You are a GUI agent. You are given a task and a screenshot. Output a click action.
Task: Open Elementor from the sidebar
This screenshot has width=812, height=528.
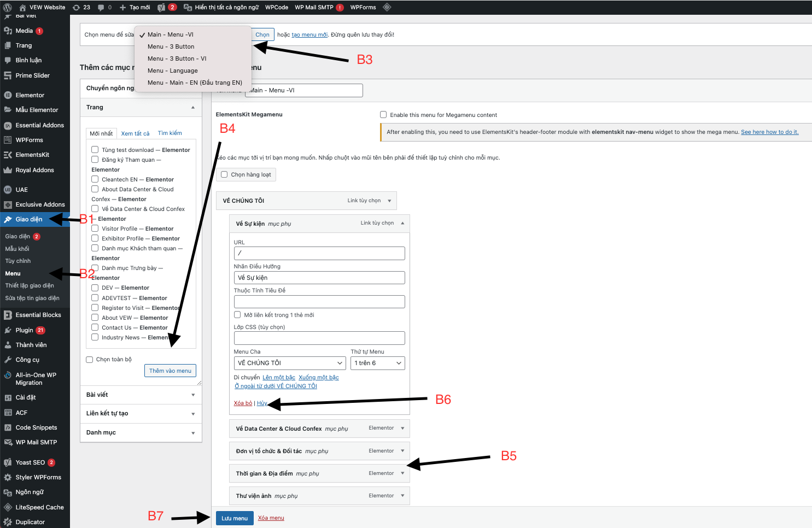pos(30,95)
